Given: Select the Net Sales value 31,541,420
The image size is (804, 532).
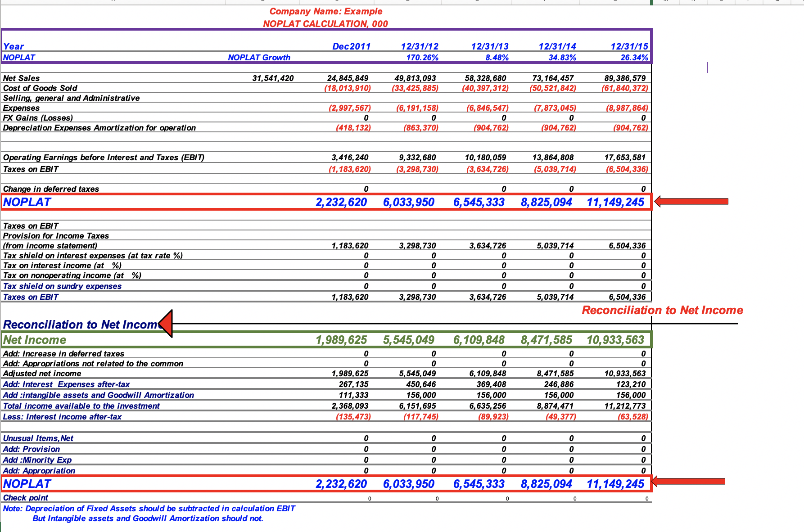Looking at the screenshot, I should (x=272, y=78).
